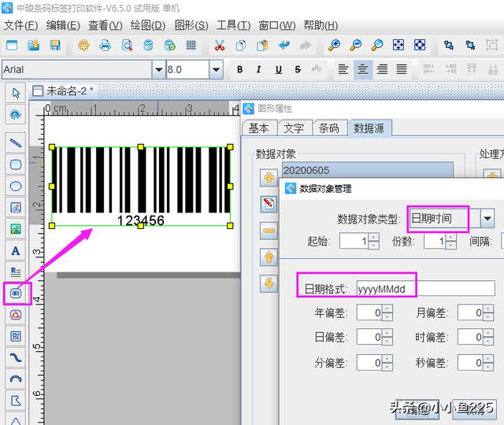Choose the ellipse drawing tool
504x425 pixels.
click(x=15, y=186)
